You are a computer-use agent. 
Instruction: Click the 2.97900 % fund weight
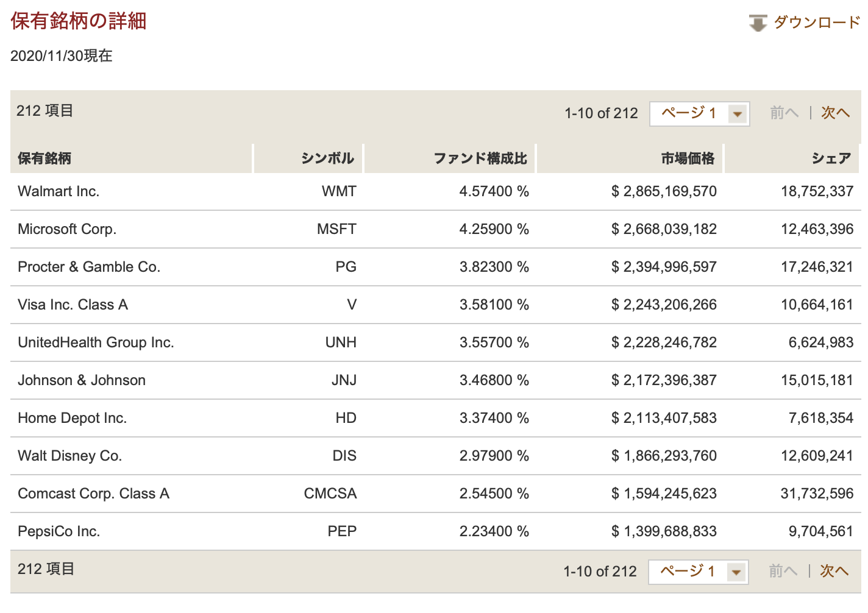[494, 456]
